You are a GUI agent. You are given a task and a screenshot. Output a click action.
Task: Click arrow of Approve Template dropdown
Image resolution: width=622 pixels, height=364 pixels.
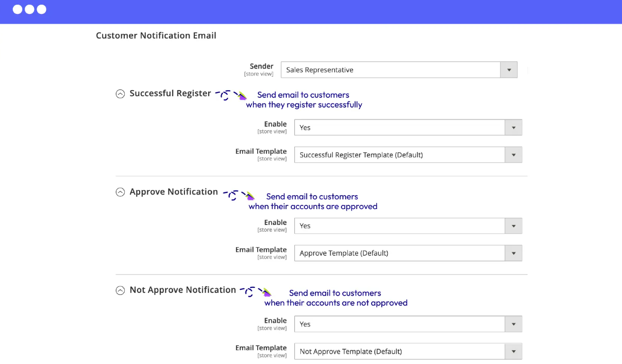tap(513, 253)
